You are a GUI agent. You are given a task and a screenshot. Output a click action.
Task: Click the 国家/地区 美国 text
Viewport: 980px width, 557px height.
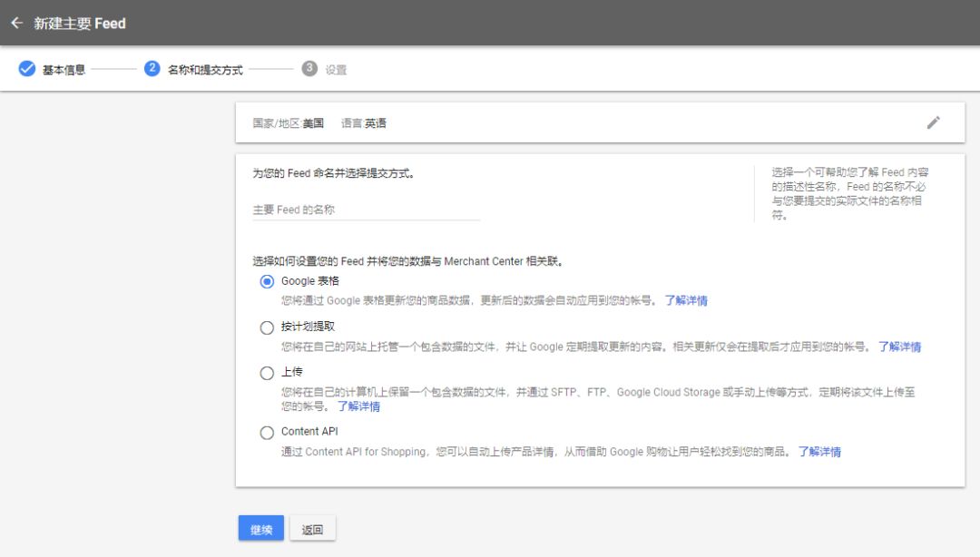pos(283,122)
